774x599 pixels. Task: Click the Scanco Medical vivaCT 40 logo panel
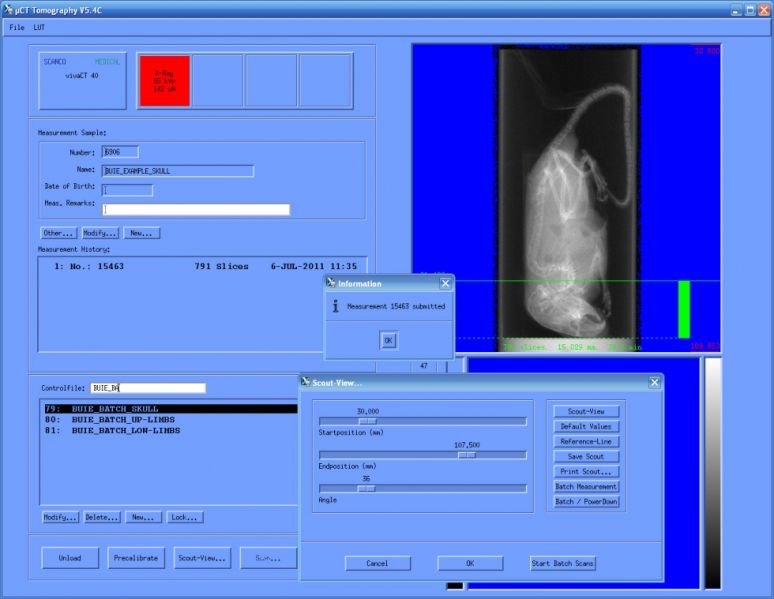(82, 80)
